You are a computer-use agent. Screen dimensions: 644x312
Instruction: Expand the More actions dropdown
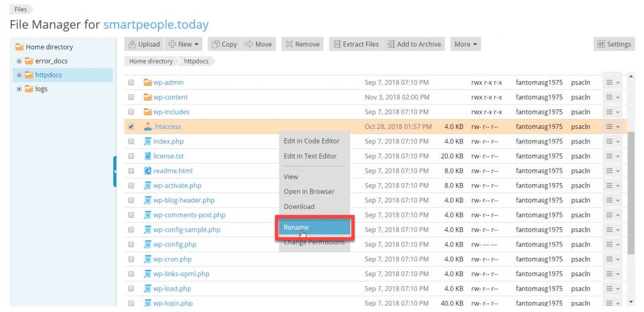[466, 44]
